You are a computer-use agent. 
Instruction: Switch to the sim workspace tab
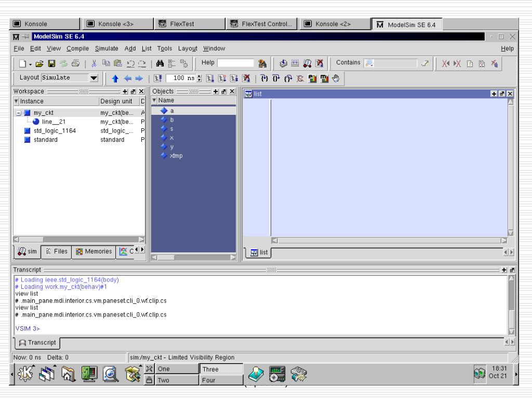(28, 251)
